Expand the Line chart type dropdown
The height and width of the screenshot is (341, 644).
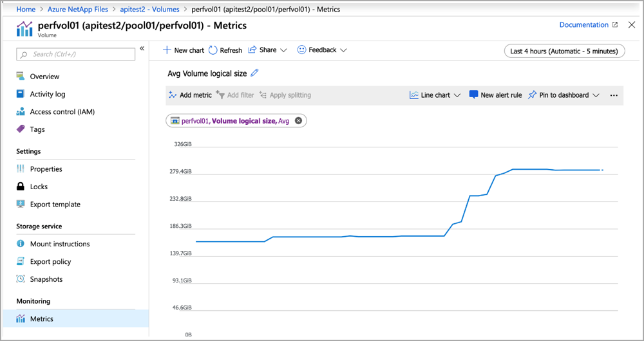point(435,95)
